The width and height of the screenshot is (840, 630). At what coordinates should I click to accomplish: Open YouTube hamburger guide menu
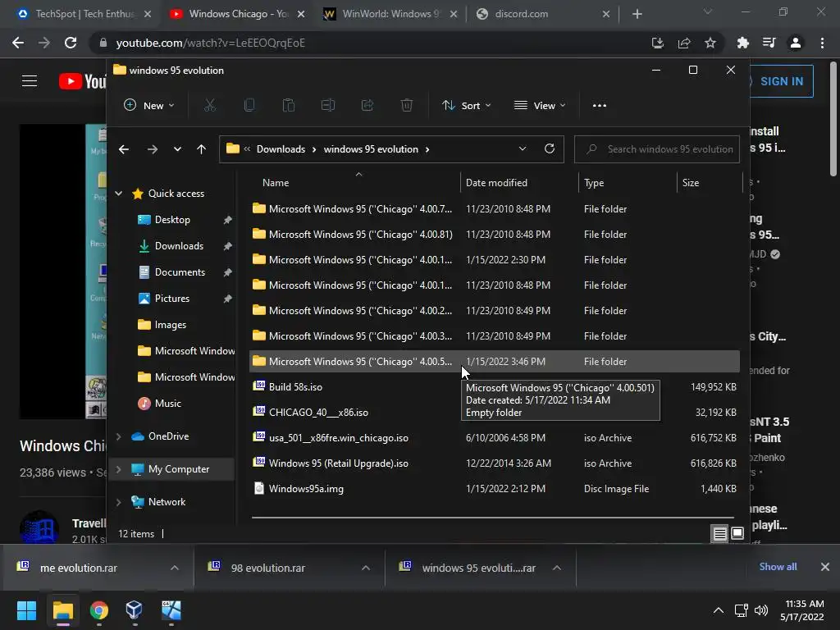(x=30, y=81)
